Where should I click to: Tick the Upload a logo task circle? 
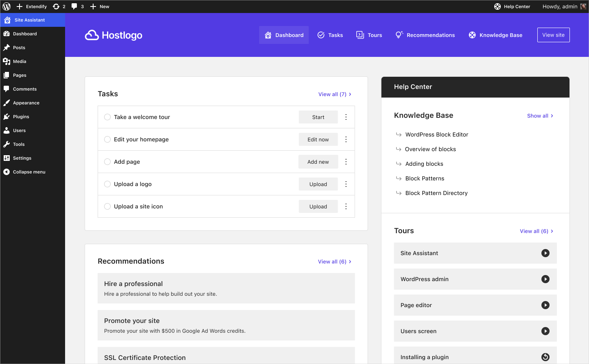tap(107, 184)
